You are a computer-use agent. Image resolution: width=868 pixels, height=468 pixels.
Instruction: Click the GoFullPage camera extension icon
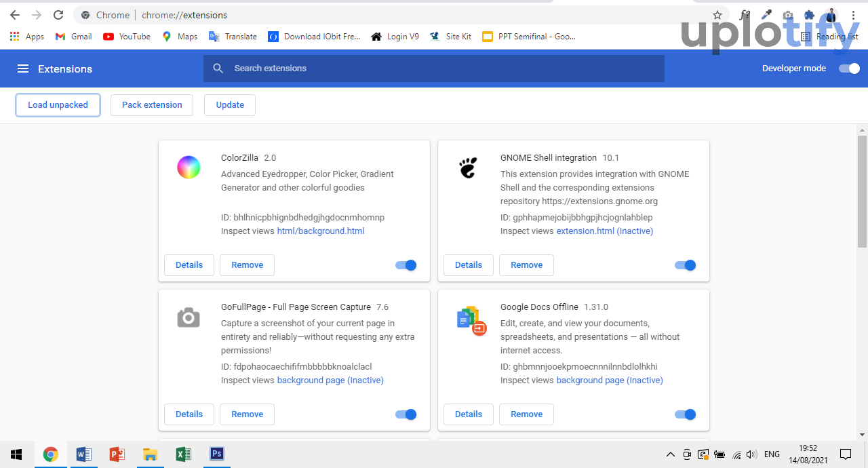189,317
